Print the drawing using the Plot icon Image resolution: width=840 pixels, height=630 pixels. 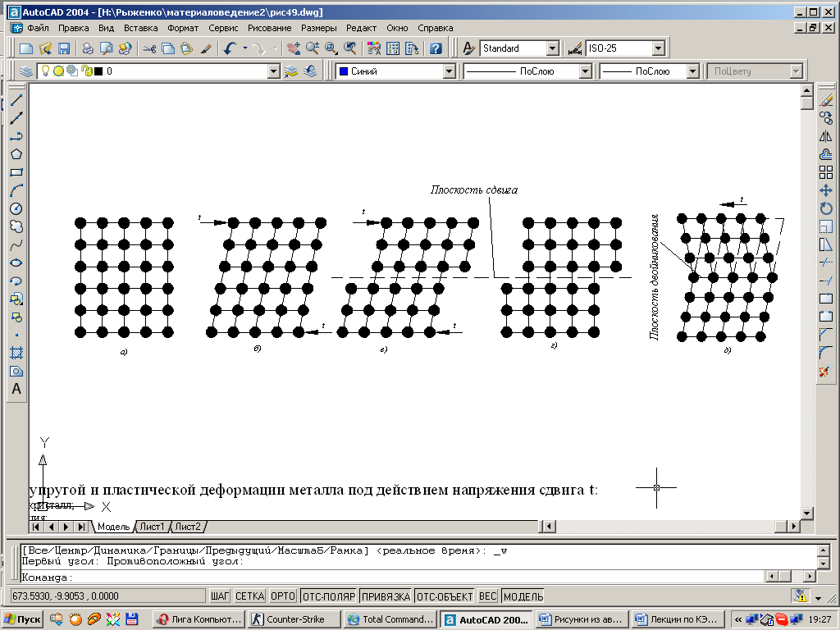coord(87,48)
